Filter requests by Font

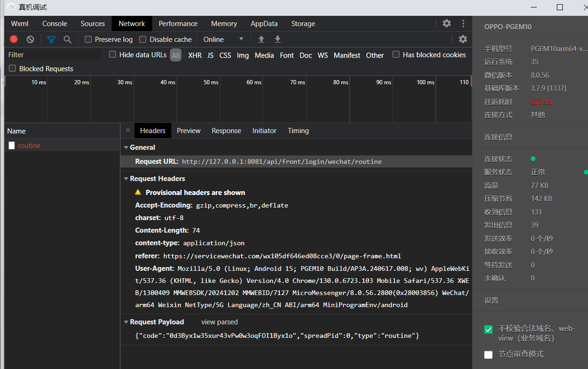287,55
